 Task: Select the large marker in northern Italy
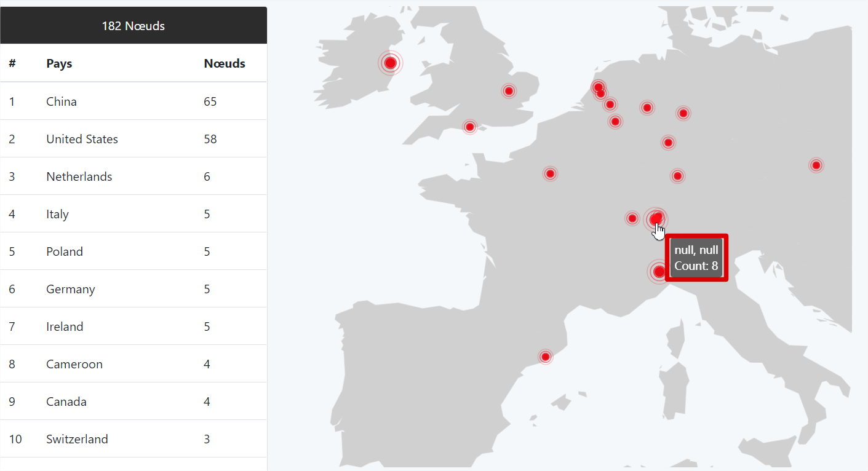(x=659, y=271)
